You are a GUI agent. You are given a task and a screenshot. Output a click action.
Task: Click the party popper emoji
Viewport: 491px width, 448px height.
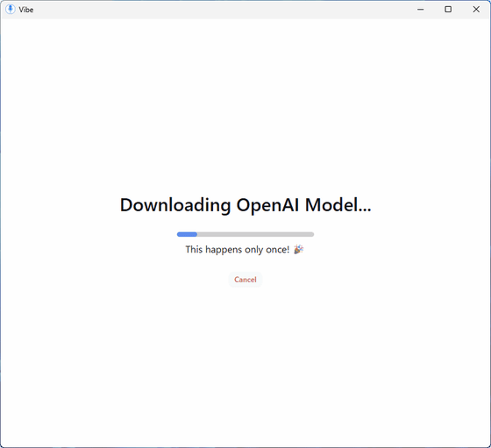pyautogui.click(x=298, y=250)
